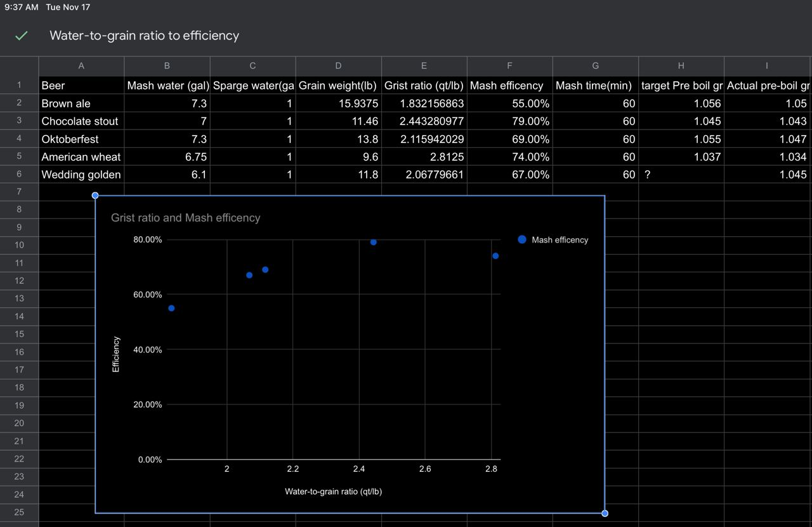
Task: Click grist ratio cell '2.06779661'
Action: [424, 174]
